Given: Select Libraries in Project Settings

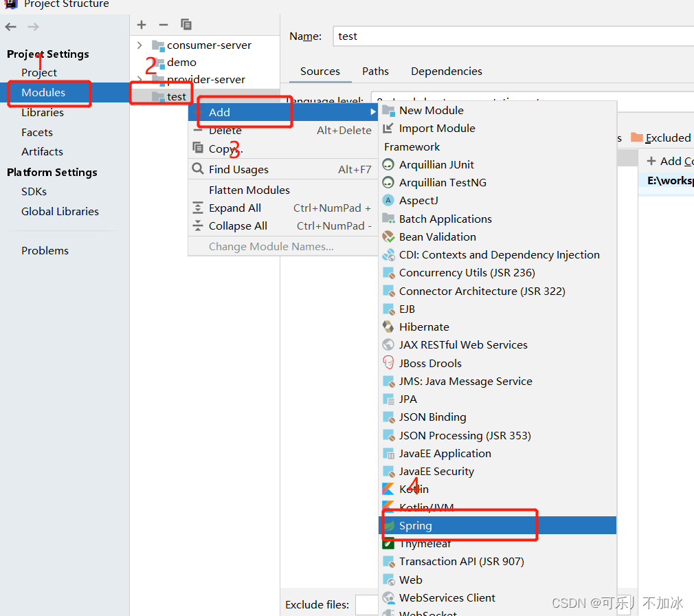Looking at the screenshot, I should [x=43, y=113].
